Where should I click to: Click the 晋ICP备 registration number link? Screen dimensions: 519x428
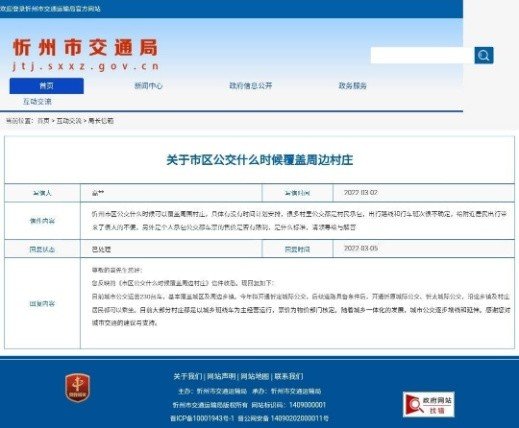point(202,418)
